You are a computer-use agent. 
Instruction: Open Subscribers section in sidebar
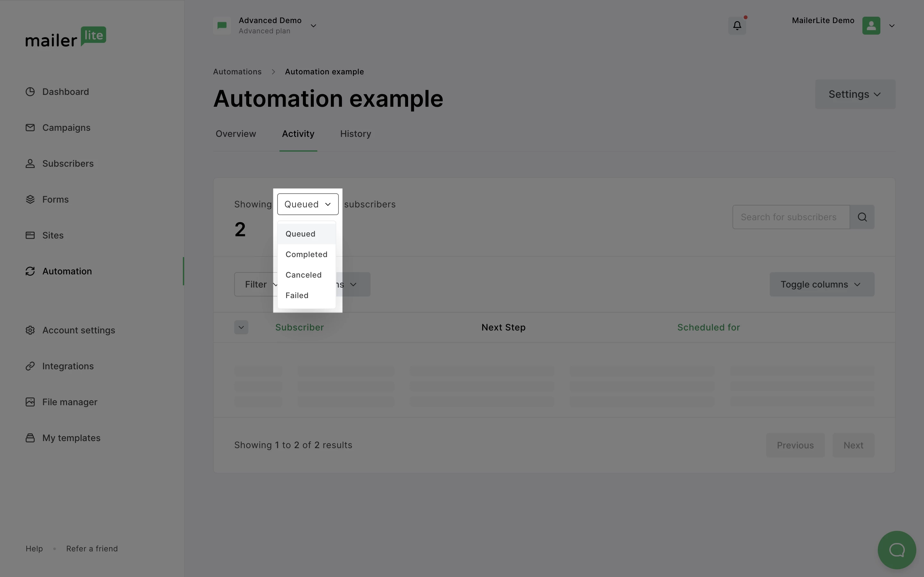coord(68,164)
